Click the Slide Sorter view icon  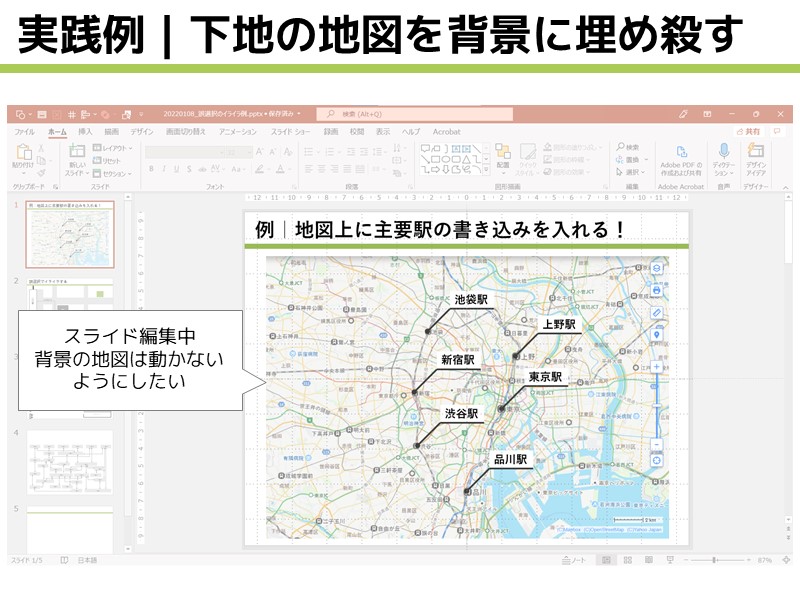[628, 560]
